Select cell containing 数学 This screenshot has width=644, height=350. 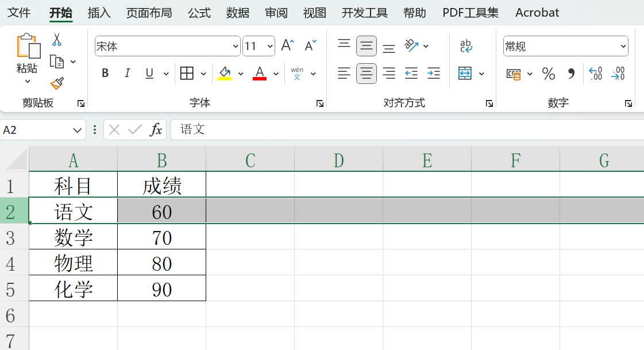[73, 237]
